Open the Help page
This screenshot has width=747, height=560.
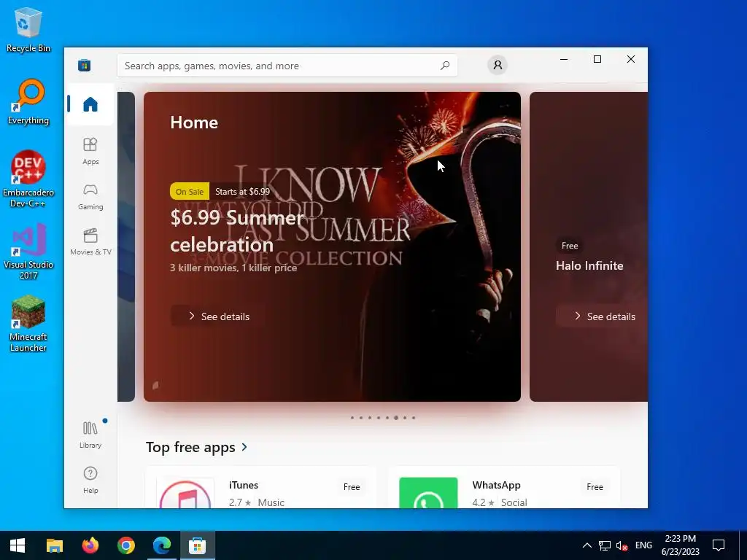pyautogui.click(x=90, y=480)
